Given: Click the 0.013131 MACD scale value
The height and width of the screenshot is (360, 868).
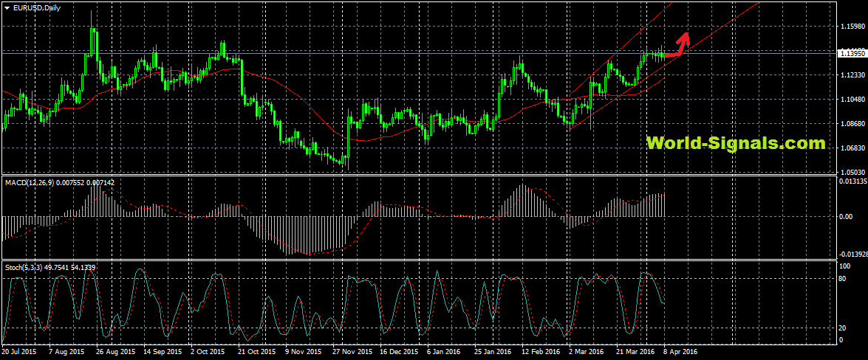Looking at the screenshot, I should point(852,181).
